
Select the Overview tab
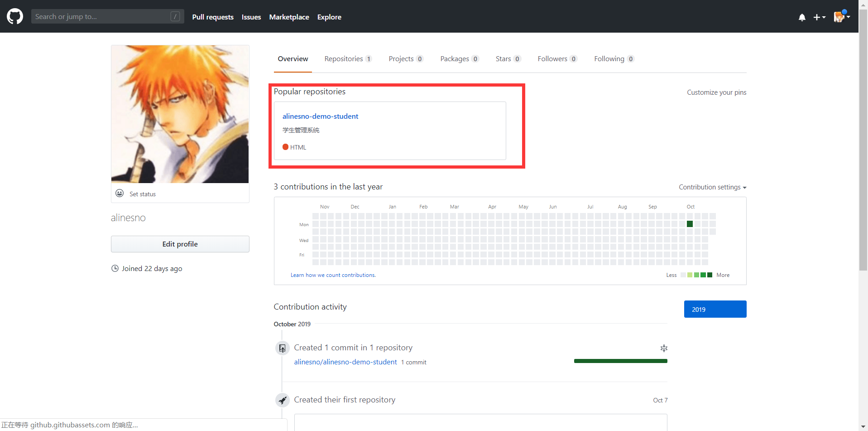[x=293, y=59]
